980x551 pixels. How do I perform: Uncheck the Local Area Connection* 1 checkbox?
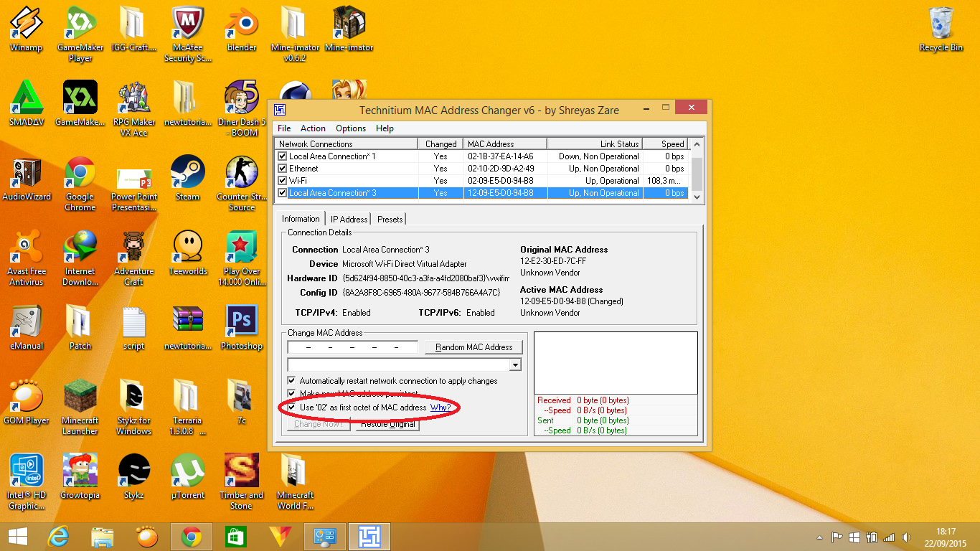click(x=283, y=156)
